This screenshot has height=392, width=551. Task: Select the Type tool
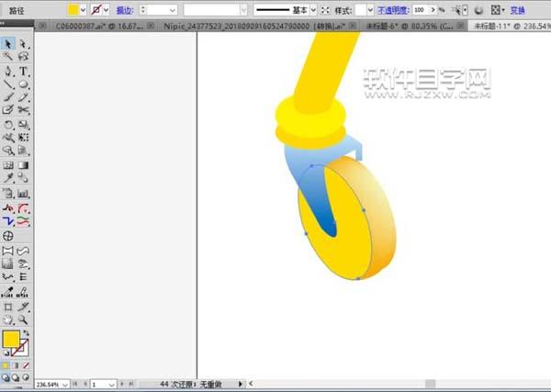coord(23,72)
